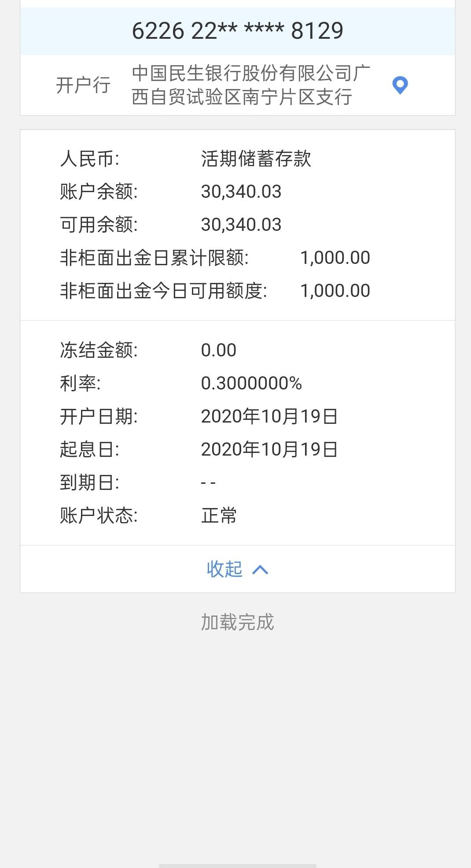Viewport: 471px width, 868px height.
Task: Tap the 冻结金额 value 0.00
Action: (x=219, y=350)
